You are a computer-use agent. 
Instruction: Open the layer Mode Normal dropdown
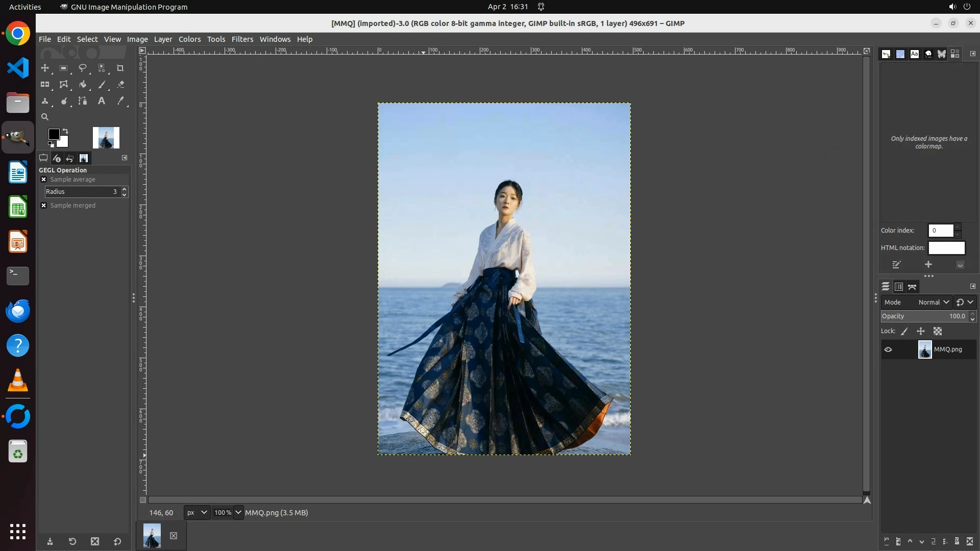point(933,302)
